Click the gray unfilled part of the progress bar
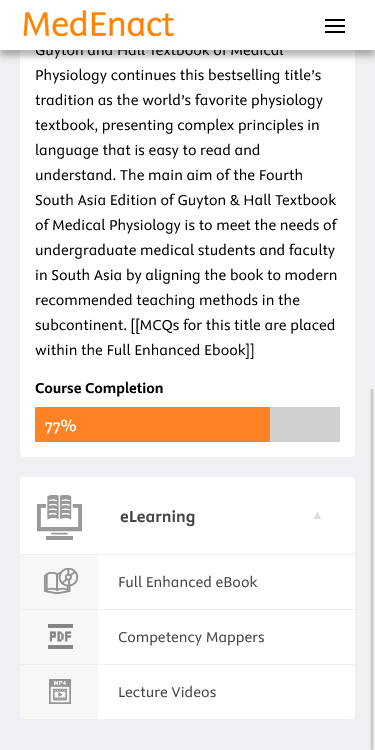The width and height of the screenshot is (375, 750). pyautogui.click(x=305, y=425)
